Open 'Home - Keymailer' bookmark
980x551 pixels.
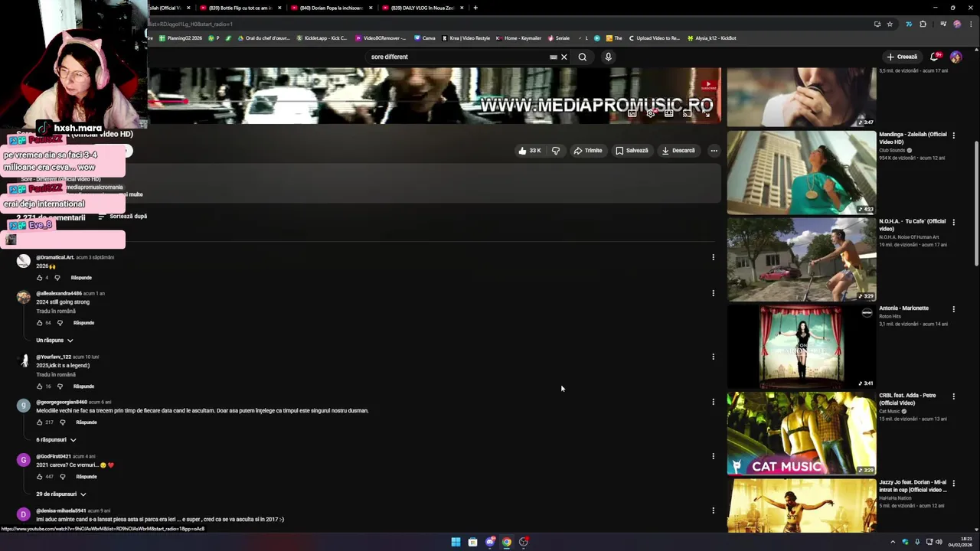click(x=519, y=38)
